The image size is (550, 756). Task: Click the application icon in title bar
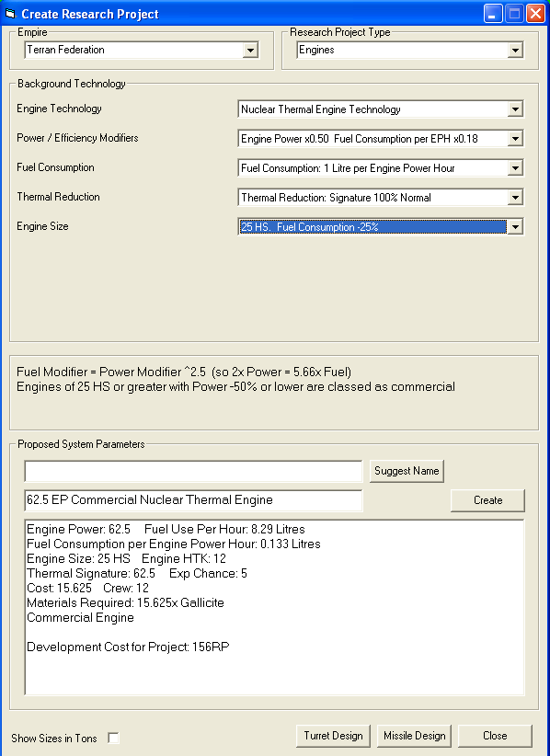click(9, 14)
